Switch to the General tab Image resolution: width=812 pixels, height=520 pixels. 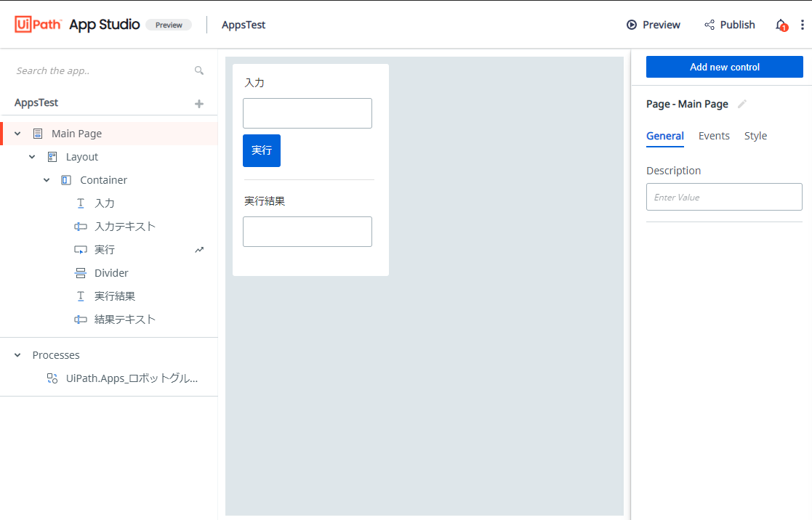point(665,136)
